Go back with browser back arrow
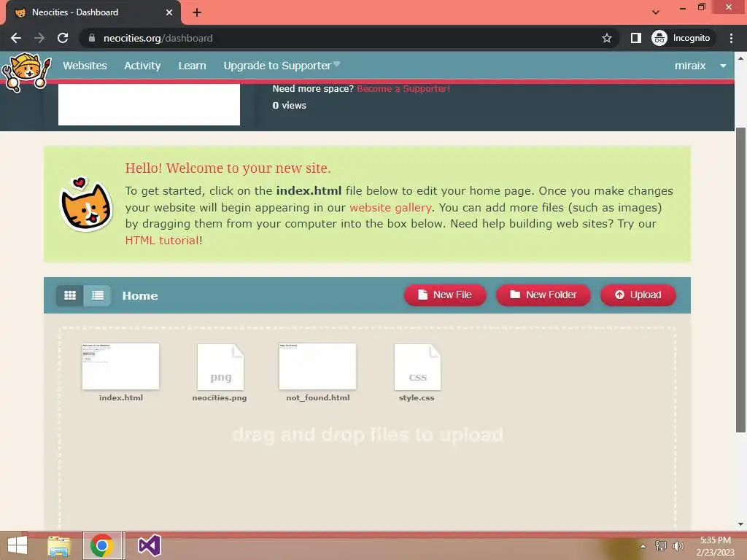 pyautogui.click(x=16, y=38)
